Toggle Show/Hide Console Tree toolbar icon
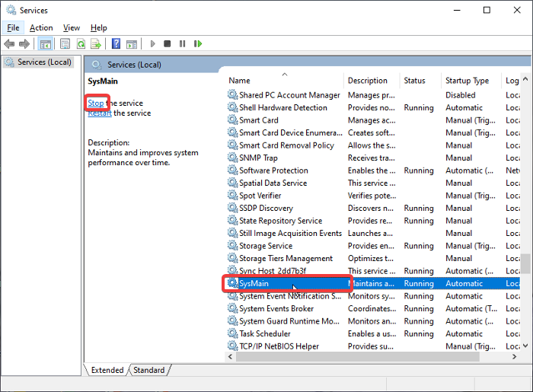533x392 pixels. 46,44
